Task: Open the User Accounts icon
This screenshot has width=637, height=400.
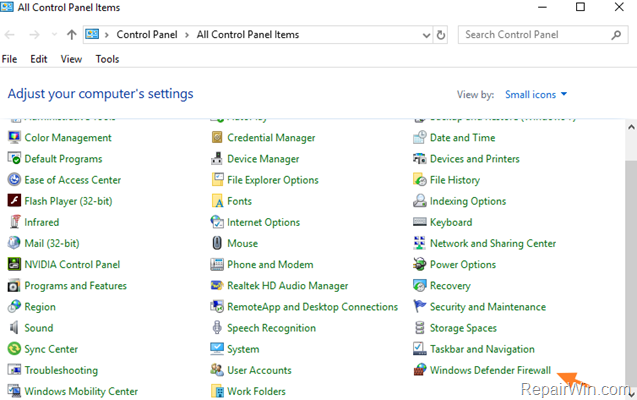Action: point(217,370)
